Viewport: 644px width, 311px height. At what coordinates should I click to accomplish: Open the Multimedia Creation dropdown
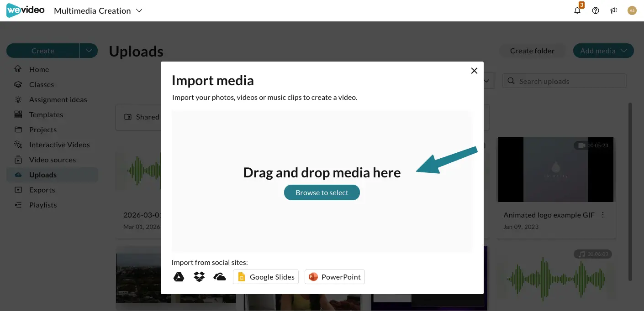point(98,10)
